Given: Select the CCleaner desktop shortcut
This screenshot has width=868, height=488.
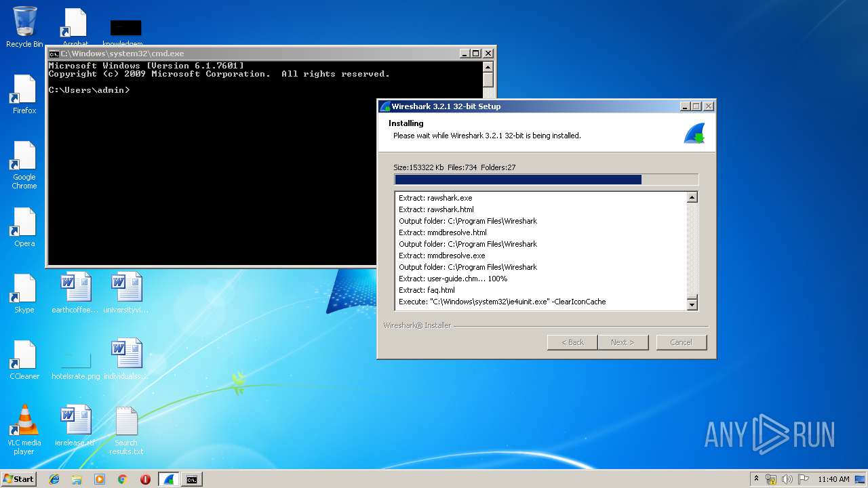Looking at the screenshot, I should [x=24, y=360].
